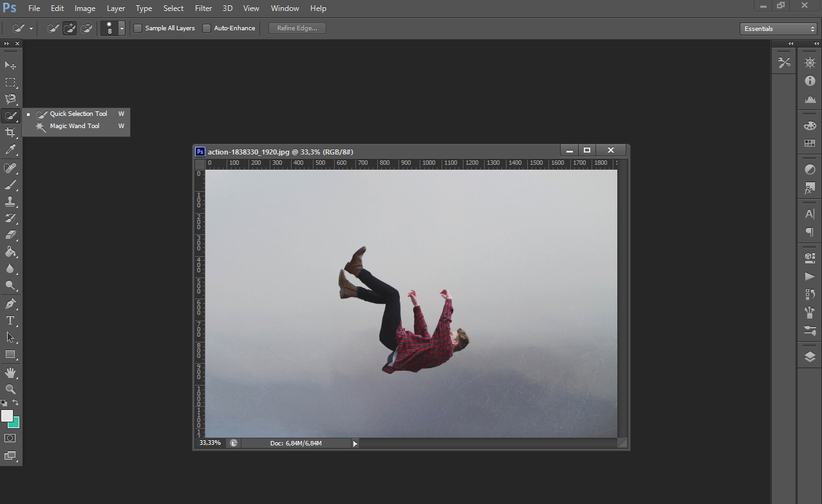Enable Sample All Layers checkbox
The height and width of the screenshot is (504, 822).
pos(138,28)
